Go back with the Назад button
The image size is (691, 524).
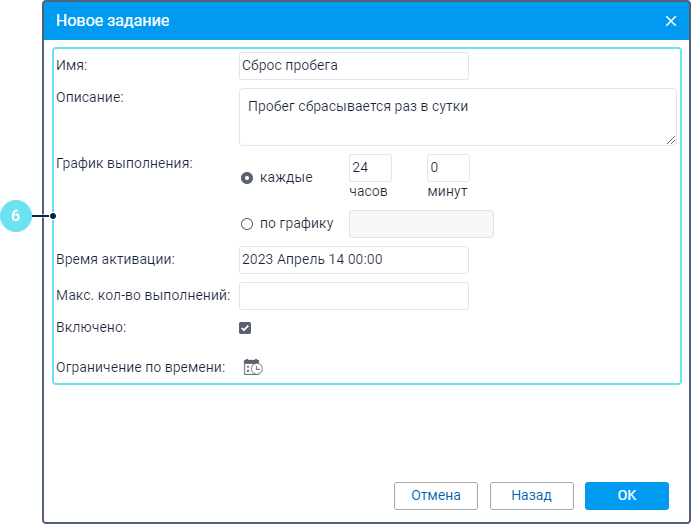[x=531, y=495]
